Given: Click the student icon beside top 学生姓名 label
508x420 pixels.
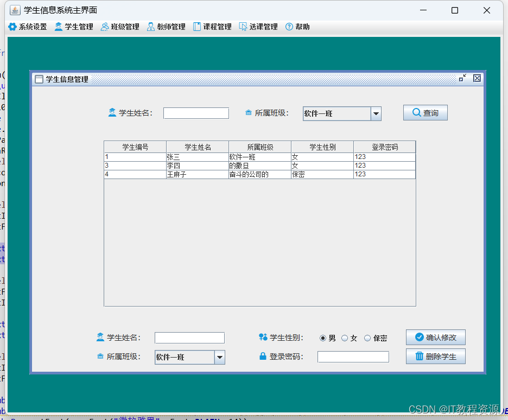Looking at the screenshot, I should pos(112,113).
